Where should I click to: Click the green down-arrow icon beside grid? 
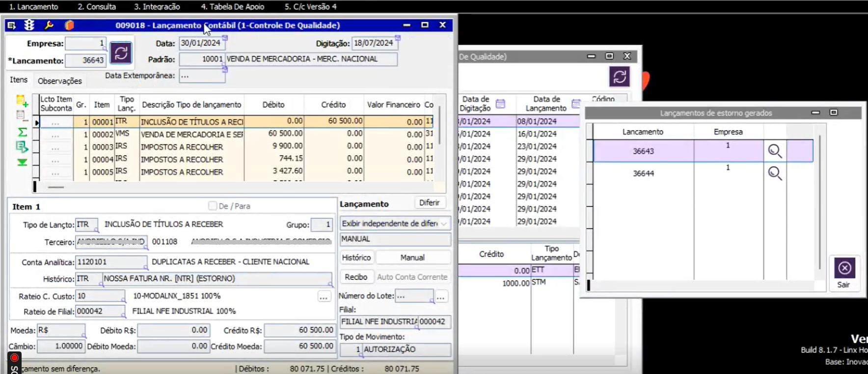point(22,162)
